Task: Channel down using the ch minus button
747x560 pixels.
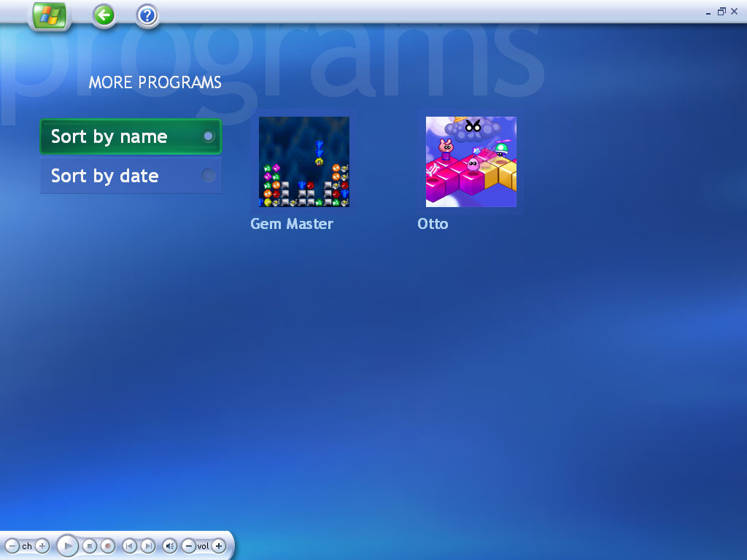Action: (12, 546)
